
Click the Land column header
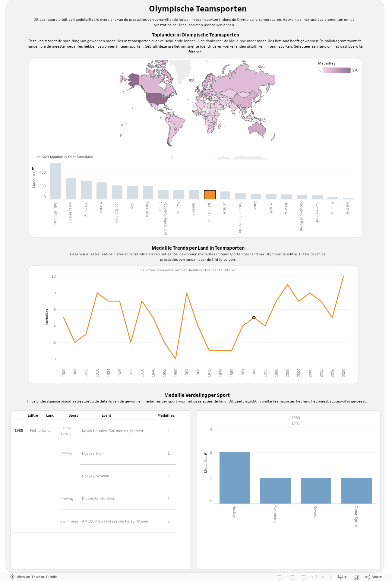pos(50,415)
